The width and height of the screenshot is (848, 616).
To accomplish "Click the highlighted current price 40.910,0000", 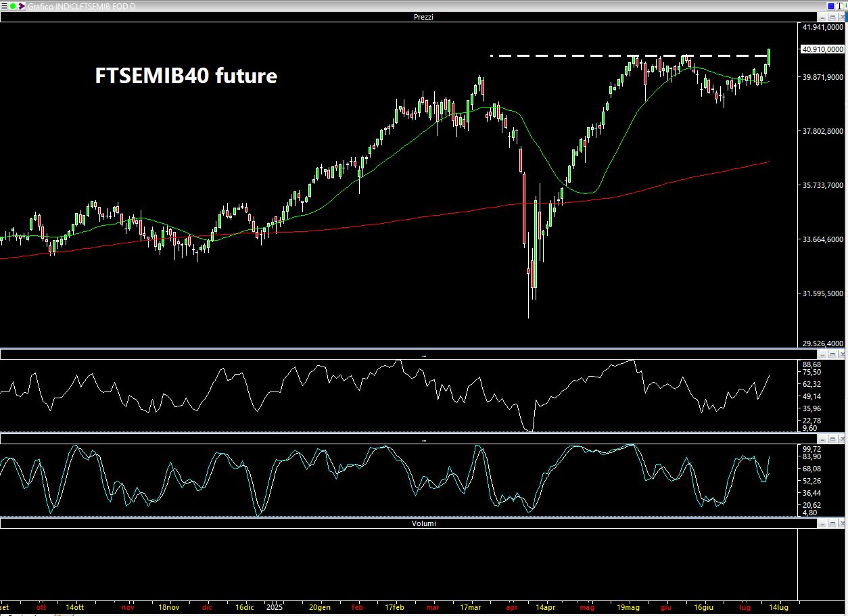I will (822, 49).
